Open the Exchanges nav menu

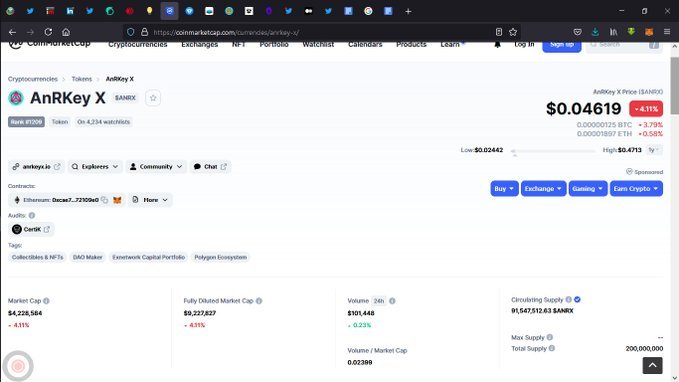(200, 45)
